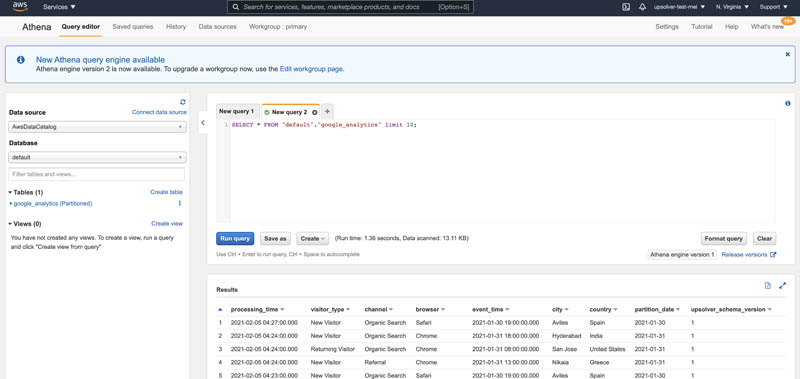Click the Create table link

(166, 192)
